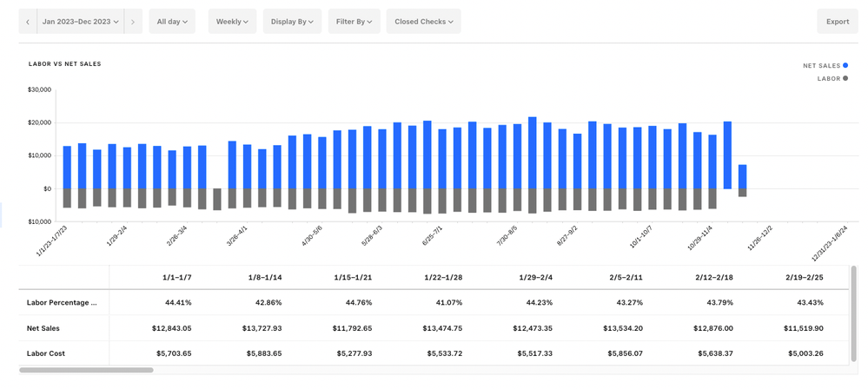
Task: Select the 1/1–1/7 column header
Action: coord(176,277)
